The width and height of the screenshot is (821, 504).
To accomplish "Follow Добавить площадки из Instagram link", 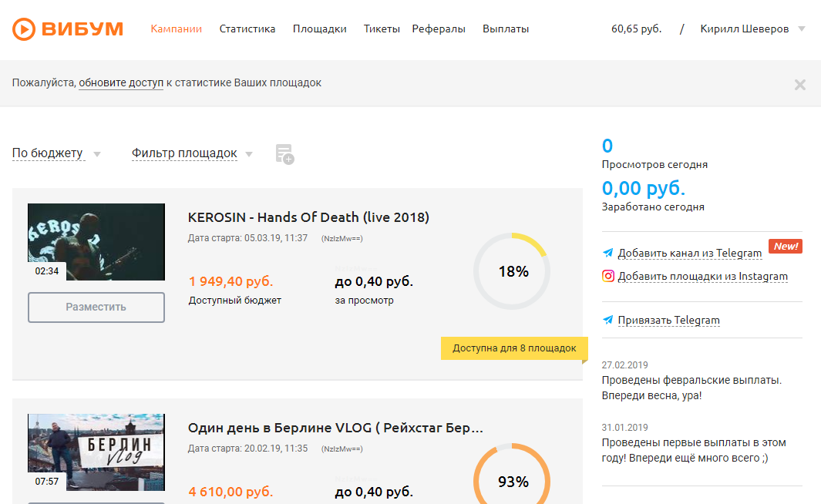I will [702, 276].
